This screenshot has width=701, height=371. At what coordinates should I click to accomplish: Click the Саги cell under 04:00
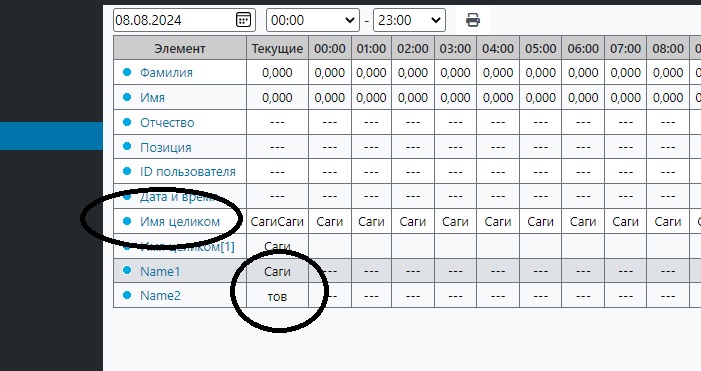[498, 221]
